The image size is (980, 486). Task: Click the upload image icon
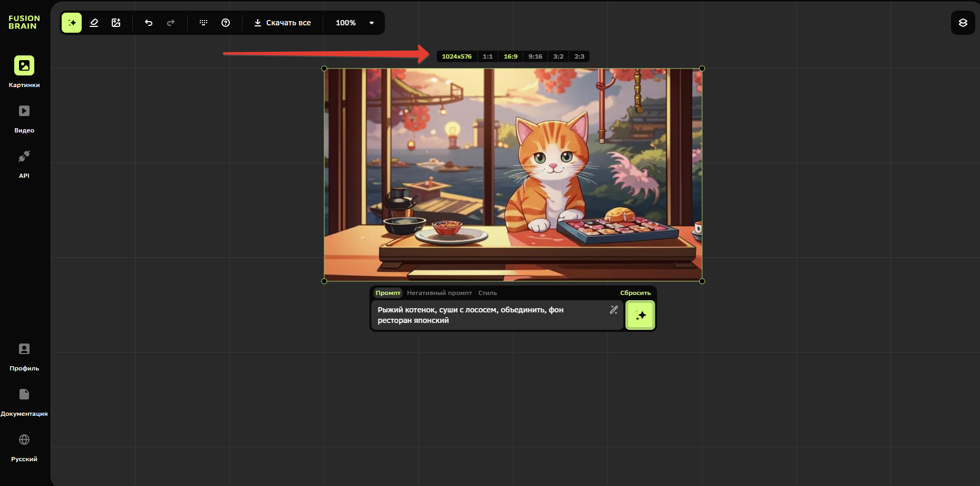pyautogui.click(x=116, y=23)
